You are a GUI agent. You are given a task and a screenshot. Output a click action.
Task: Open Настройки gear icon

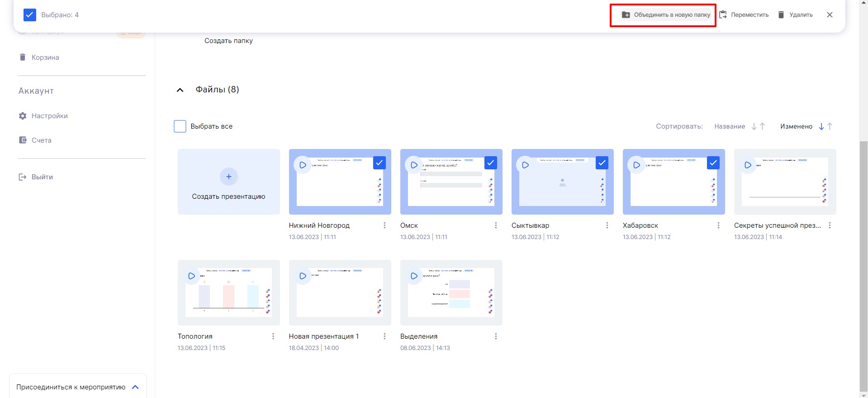pos(23,116)
